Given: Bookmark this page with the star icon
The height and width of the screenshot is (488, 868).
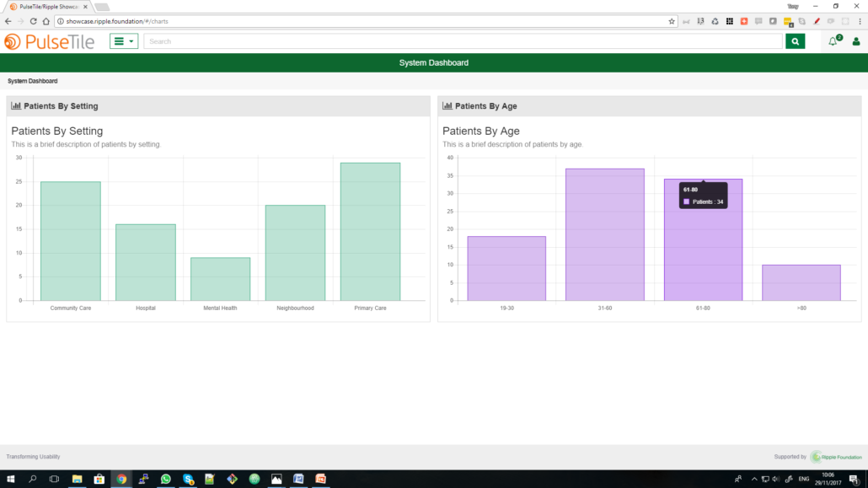Looking at the screenshot, I should click(672, 21).
